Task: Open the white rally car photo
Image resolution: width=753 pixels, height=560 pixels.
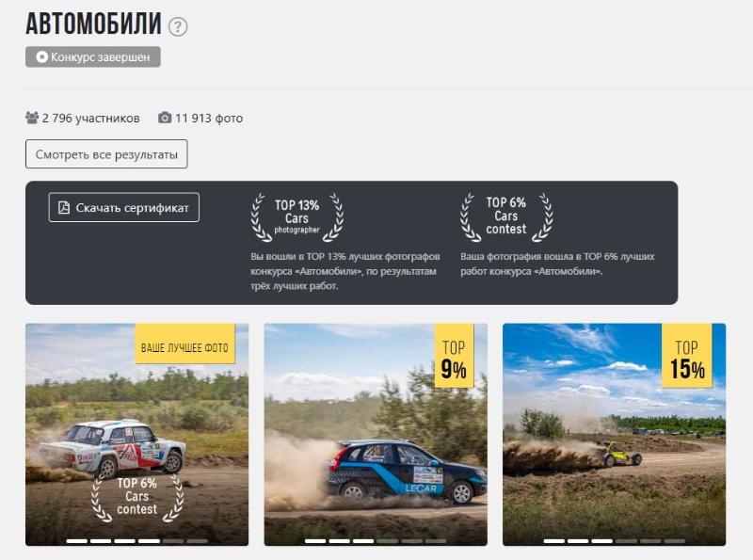Action: [x=136, y=435]
